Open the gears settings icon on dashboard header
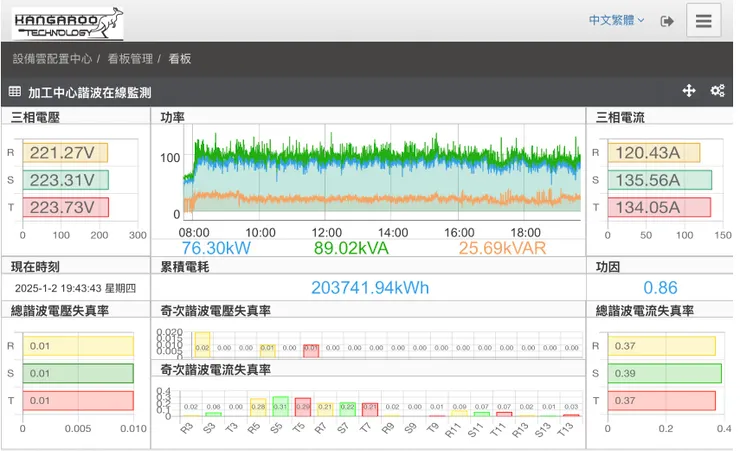The width and height of the screenshot is (740, 451). click(x=717, y=91)
